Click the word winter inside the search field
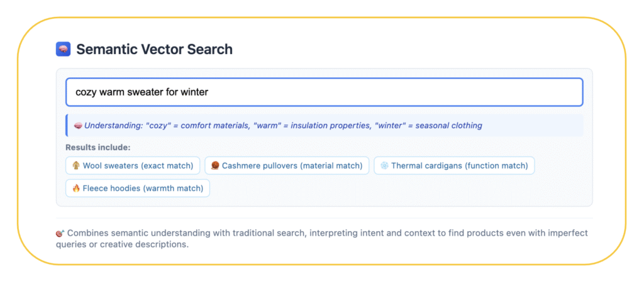This screenshot has width=644, height=286. pos(194,92)
